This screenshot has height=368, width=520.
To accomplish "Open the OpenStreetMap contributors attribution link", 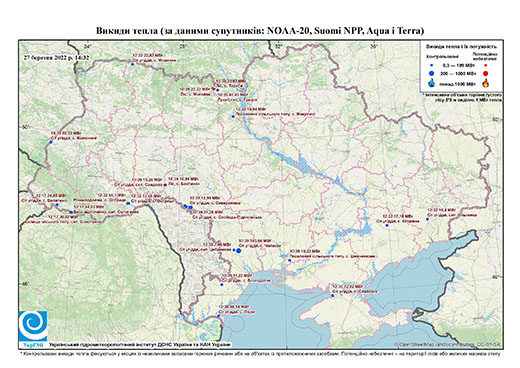I will (448, 344).
